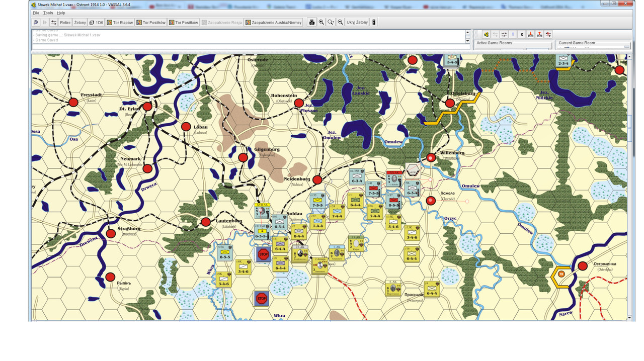Click the map scrollbar down arrow
This screenshot has height=361, width=644.
click(629, 318)
